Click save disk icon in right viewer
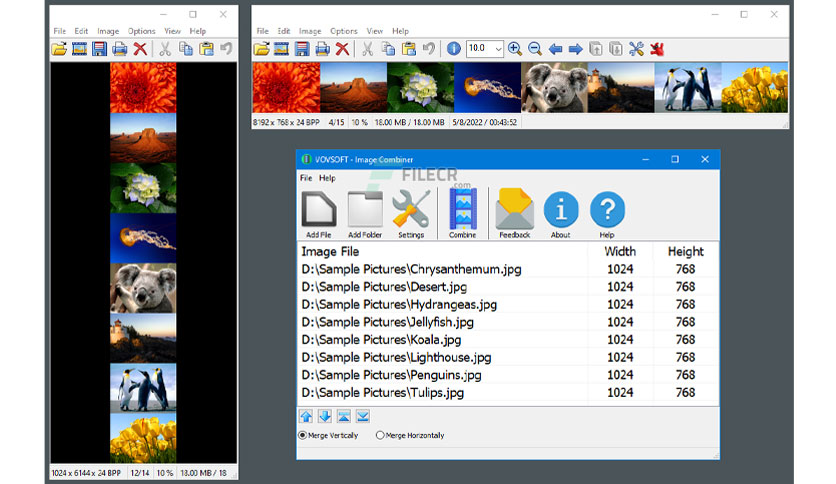 (x=302, y=49)
